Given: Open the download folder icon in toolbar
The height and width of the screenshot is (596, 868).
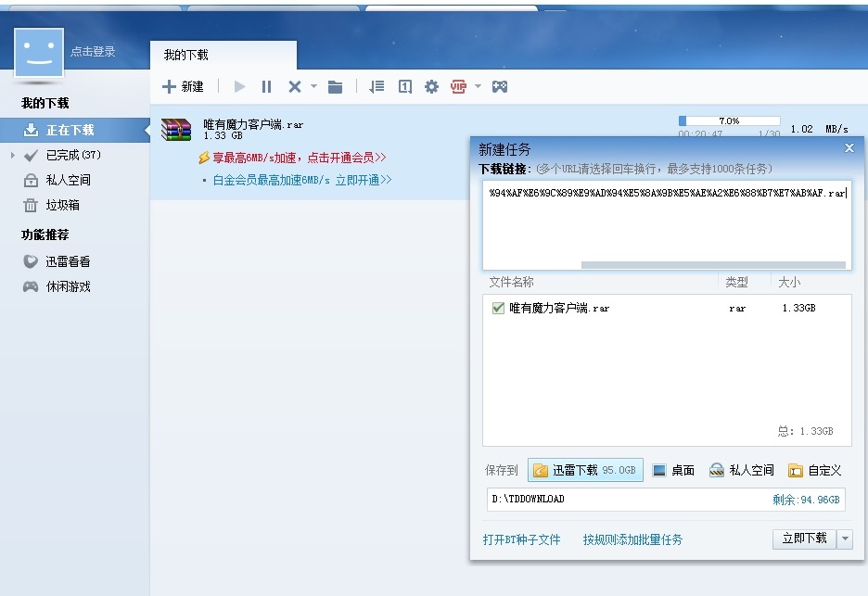Looking at the screenshot, I should pyautogui.click(x=335, y=86).
